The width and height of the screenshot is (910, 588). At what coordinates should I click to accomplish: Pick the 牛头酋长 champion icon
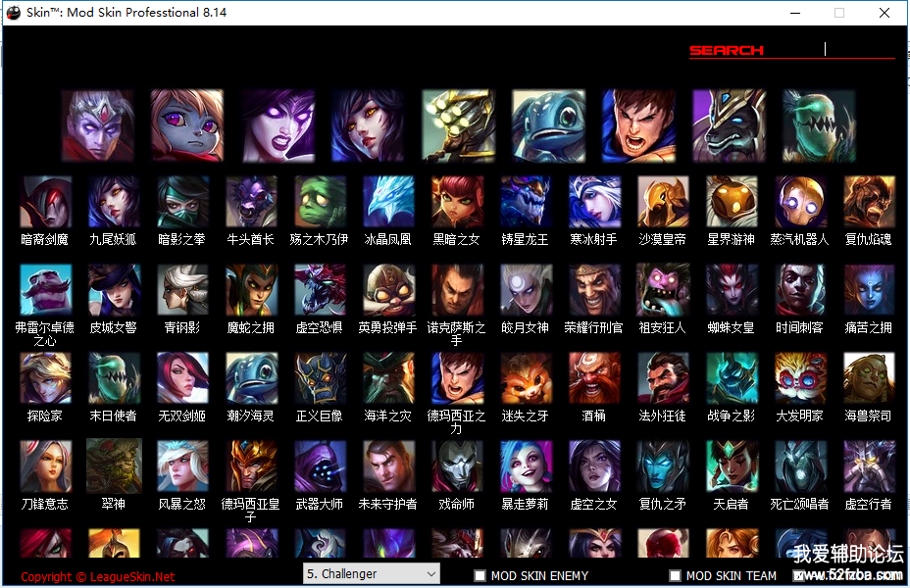click(251, 202)
